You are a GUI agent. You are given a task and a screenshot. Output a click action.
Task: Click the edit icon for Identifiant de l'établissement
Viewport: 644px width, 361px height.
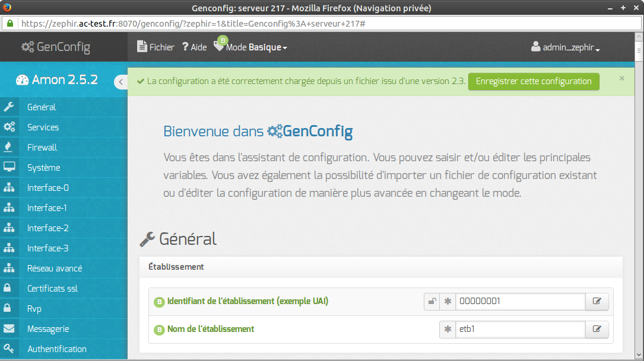click(x=597, y=301)
